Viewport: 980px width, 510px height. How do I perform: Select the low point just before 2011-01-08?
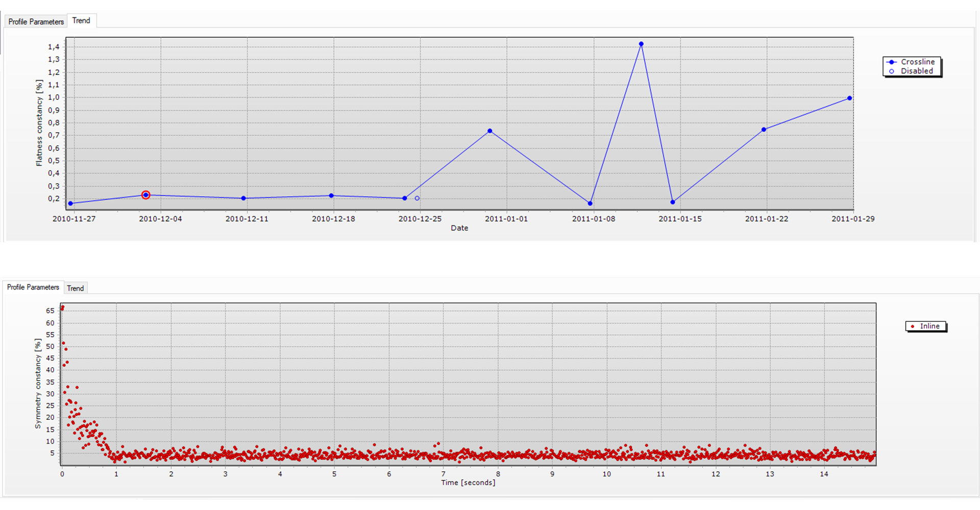590,203
